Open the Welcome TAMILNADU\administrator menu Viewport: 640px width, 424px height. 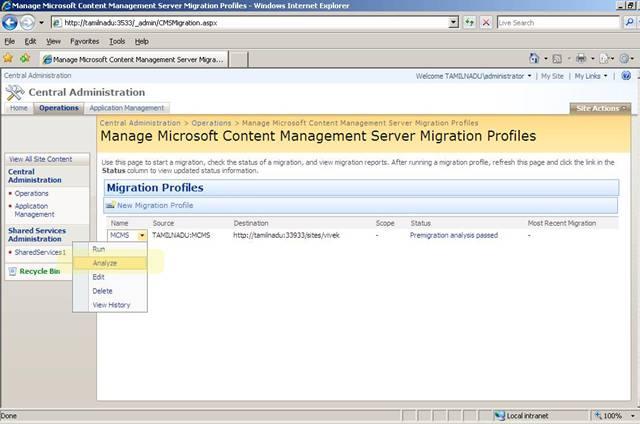[473, 76]
